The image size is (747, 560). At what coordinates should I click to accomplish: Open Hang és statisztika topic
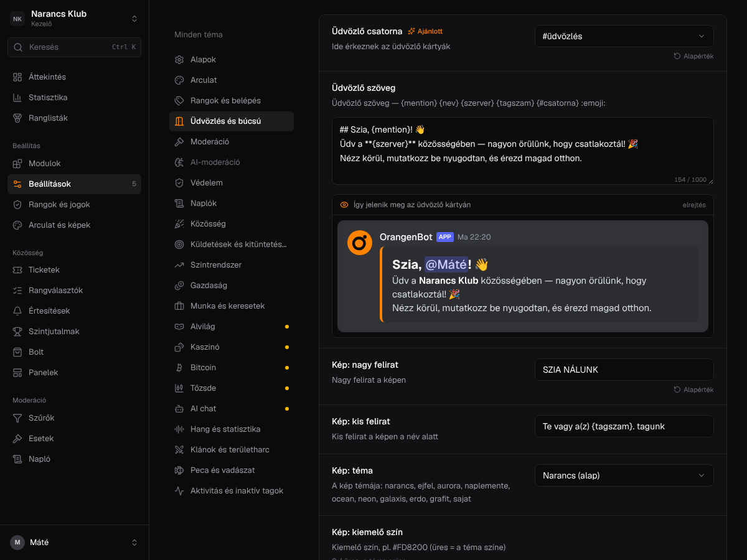pyautogui.click(x=232, y=429)
